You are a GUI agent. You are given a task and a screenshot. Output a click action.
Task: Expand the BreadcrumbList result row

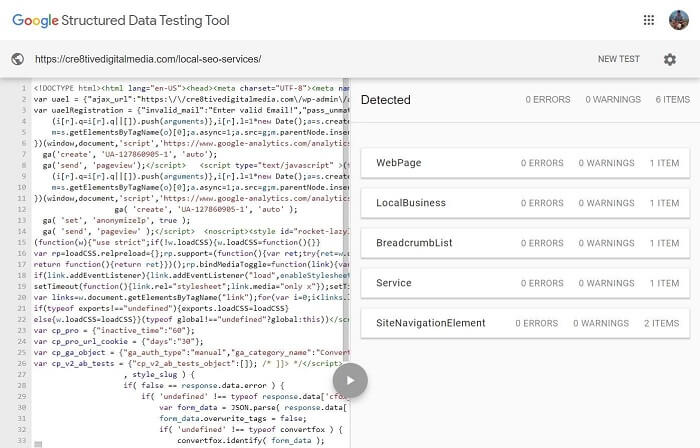(525, 243)
